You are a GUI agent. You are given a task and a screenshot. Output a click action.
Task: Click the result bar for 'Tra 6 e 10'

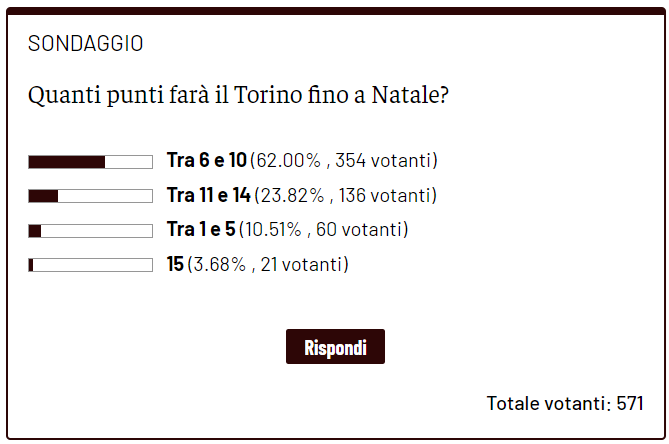[90, 162]
